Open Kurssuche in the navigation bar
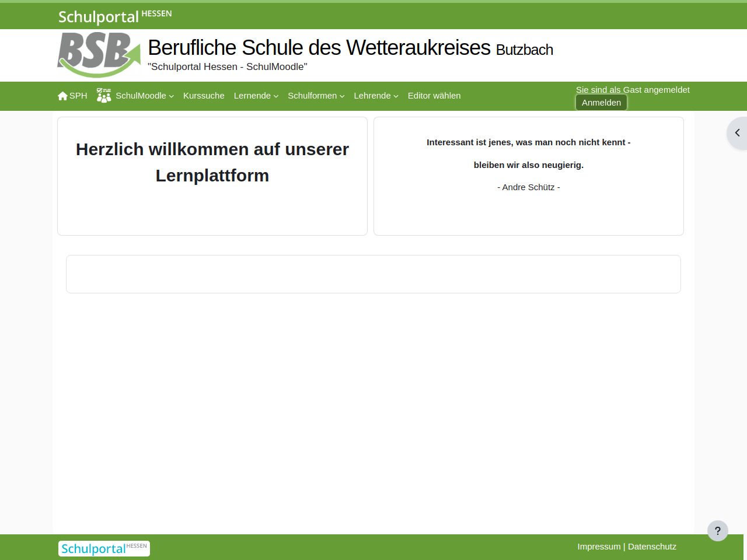This screenshot has height=560, width=747. coord(204,96)
